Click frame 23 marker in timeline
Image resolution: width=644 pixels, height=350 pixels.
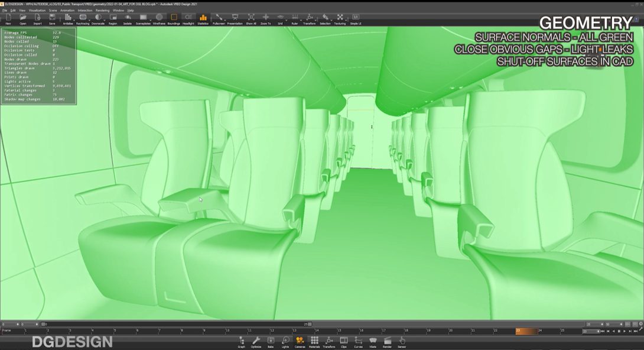click(518, 331)
